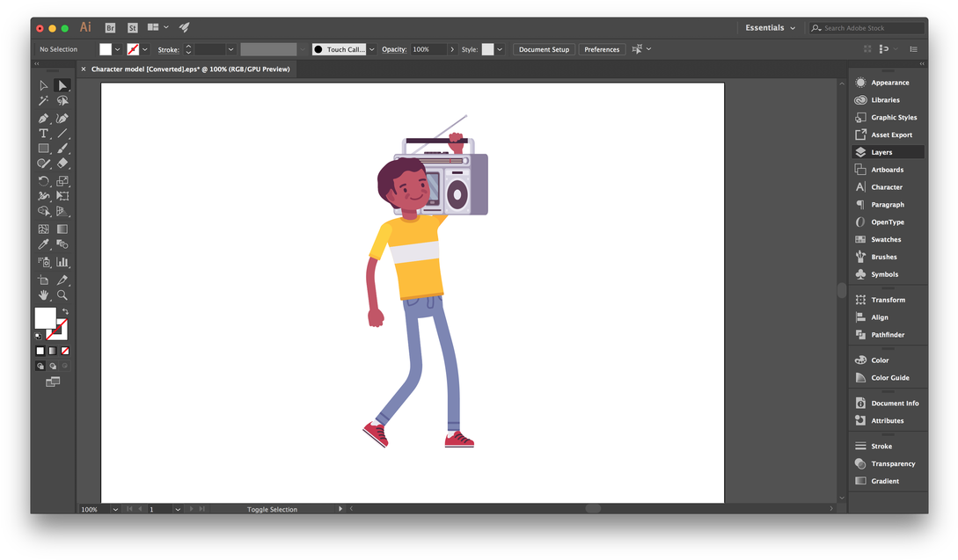Open Adobe Bridge via Br icon

coord(110,28)
